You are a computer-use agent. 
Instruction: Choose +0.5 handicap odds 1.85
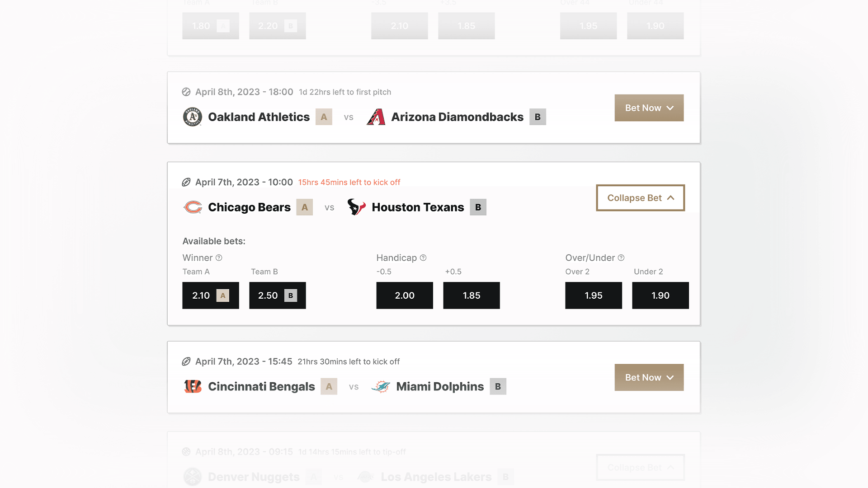coord(471,296)
